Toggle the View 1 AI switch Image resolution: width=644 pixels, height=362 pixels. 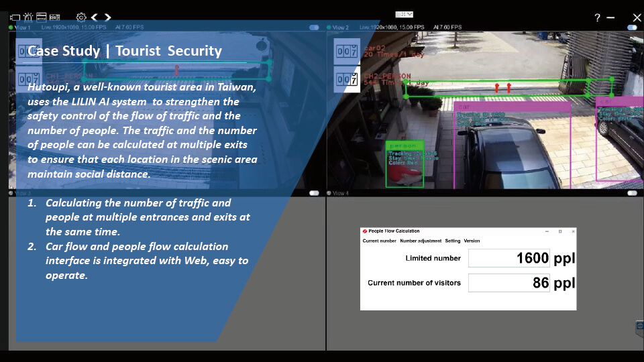pyautogui.click(x=314, y=27)
